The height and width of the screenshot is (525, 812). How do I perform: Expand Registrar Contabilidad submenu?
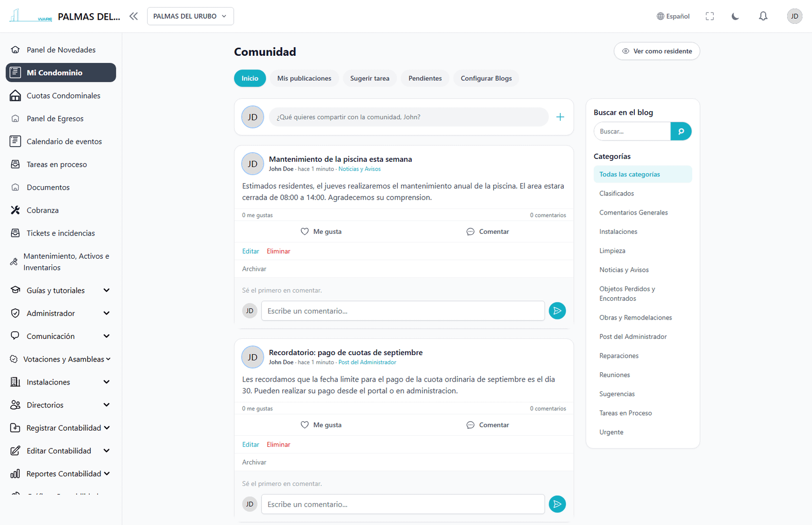[x=61, y=428]
